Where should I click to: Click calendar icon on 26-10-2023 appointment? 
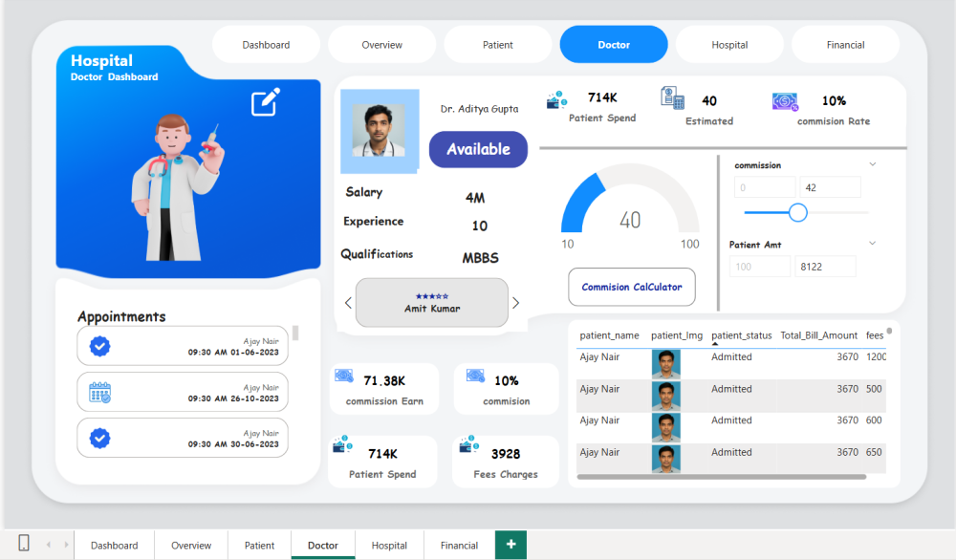coord(100,392)
